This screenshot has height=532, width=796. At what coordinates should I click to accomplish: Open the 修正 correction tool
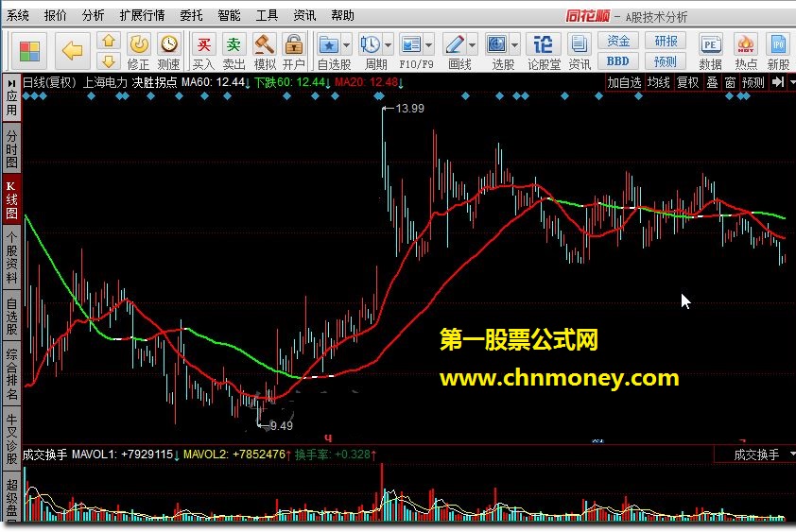tap(138, 51)
